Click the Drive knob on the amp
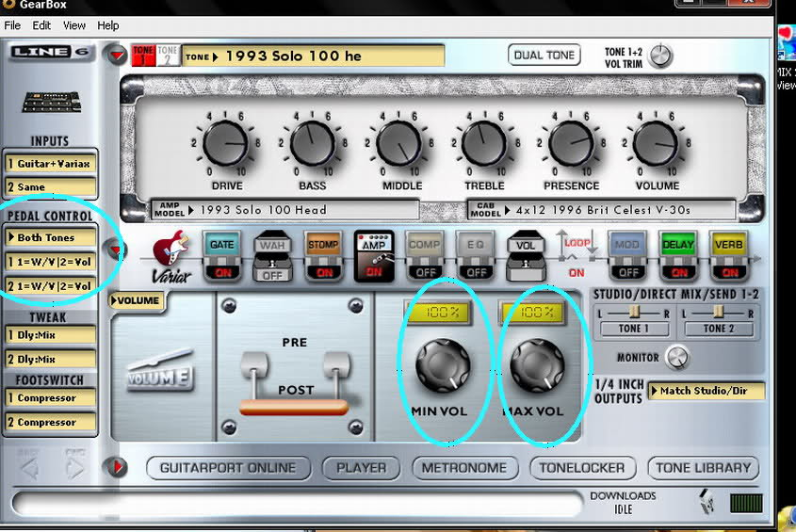796x532 pixels. [x=224, y=144]
